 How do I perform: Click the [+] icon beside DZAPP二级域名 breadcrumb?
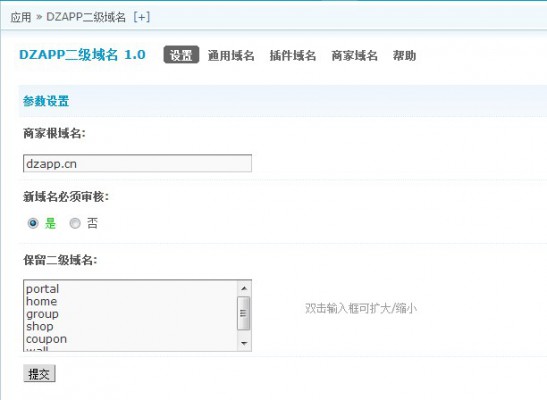[x=142, y=17]
